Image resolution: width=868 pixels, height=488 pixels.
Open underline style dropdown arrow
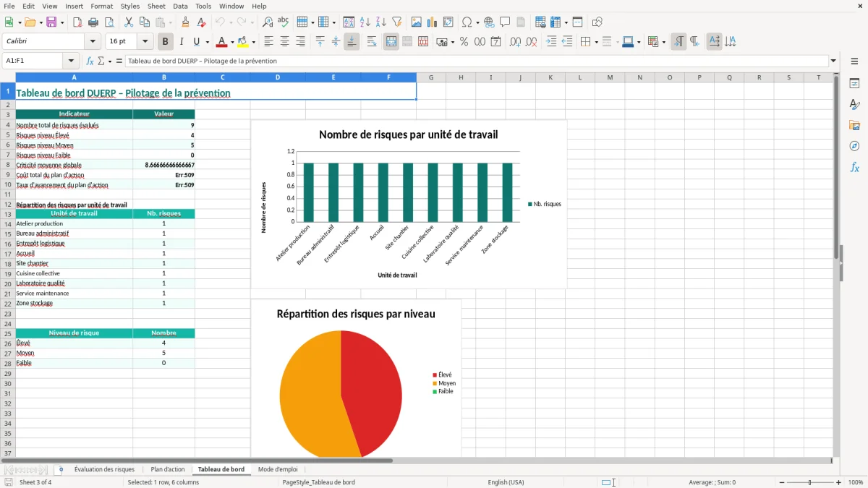tap(207, 42)
